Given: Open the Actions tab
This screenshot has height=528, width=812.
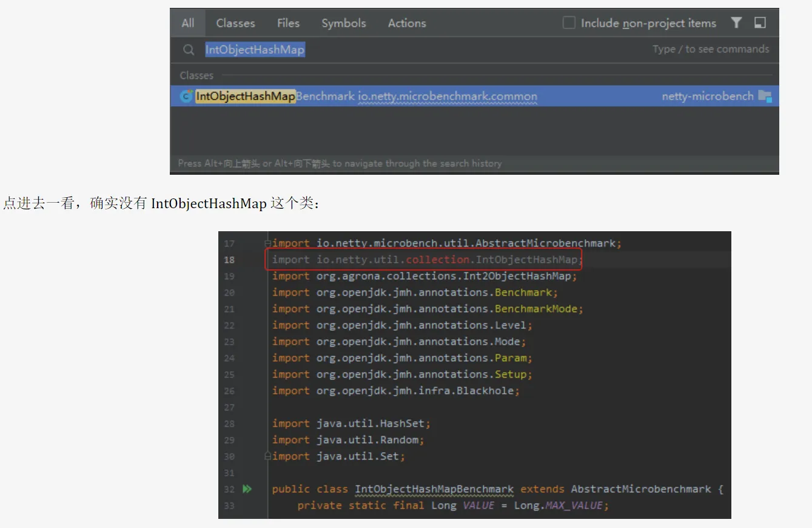Looking at the screenshot, I should coord(407,23).
